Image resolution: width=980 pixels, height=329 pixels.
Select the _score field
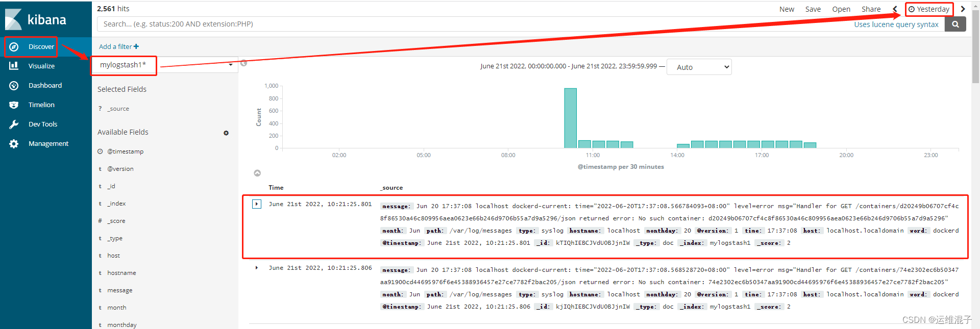[x=116, y=221]
